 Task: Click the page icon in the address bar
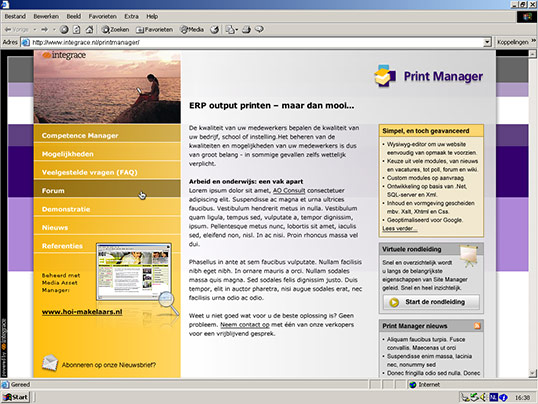coord(25,42)
